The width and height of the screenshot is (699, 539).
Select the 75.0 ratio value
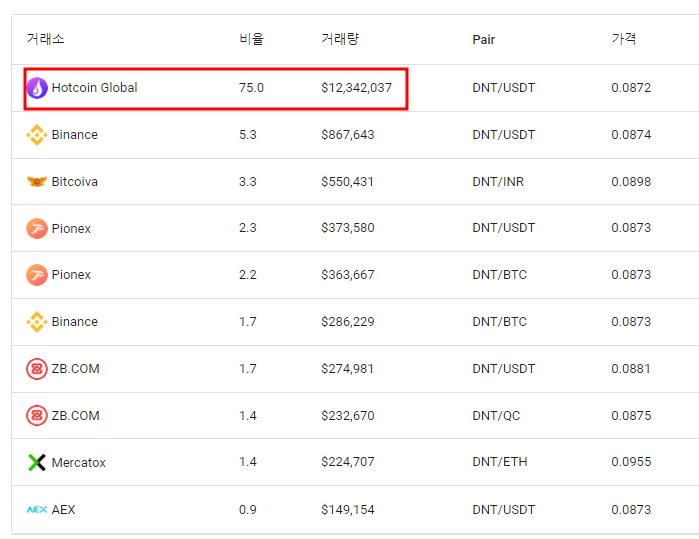251,87
